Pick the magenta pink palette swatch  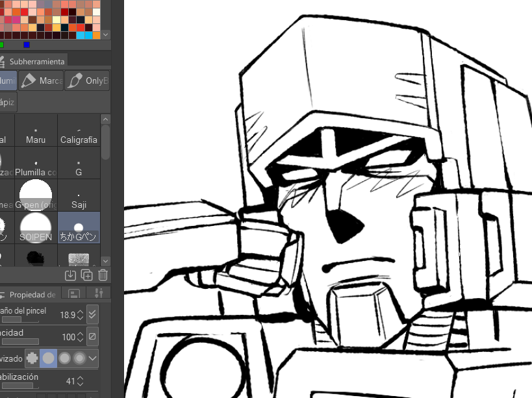click(16, 19)
